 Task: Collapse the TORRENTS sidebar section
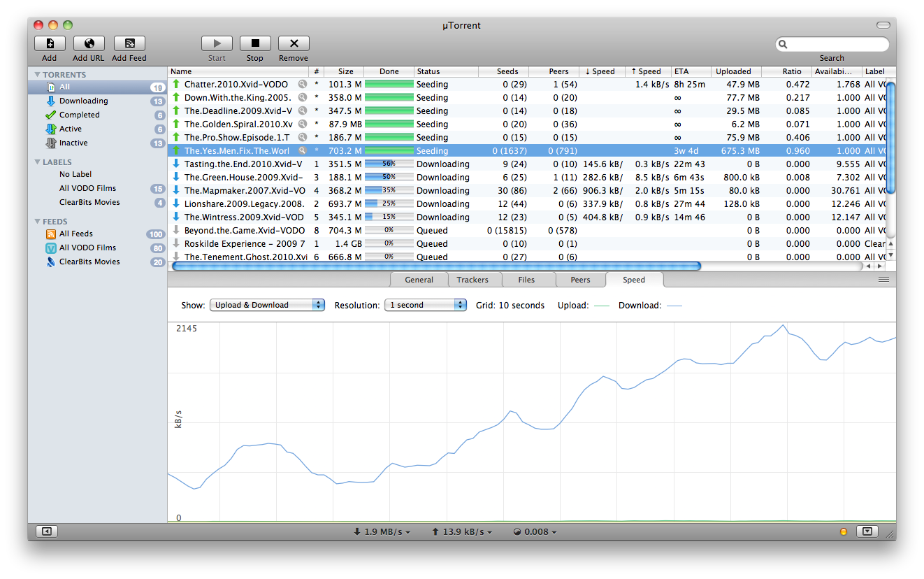tap(37, 75)
